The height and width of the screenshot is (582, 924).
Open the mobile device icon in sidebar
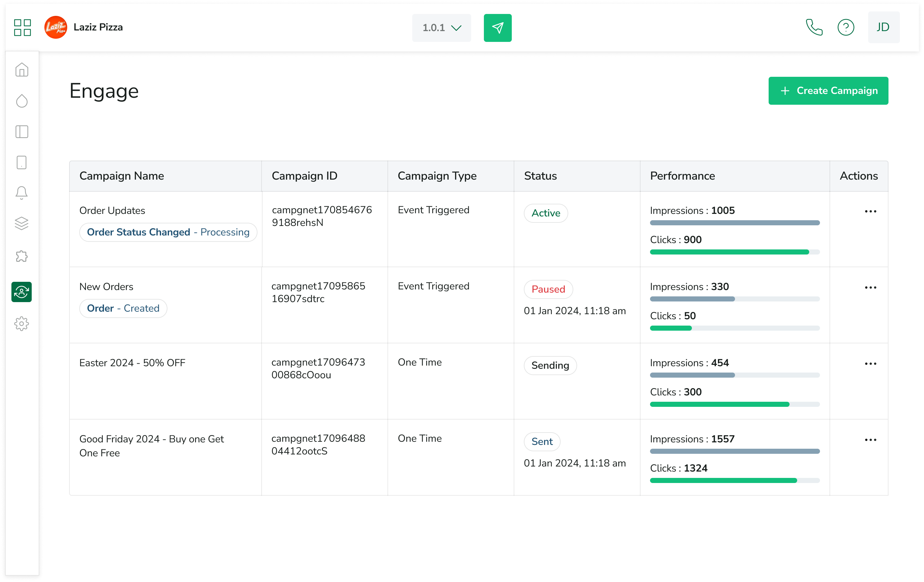(22, 162)
